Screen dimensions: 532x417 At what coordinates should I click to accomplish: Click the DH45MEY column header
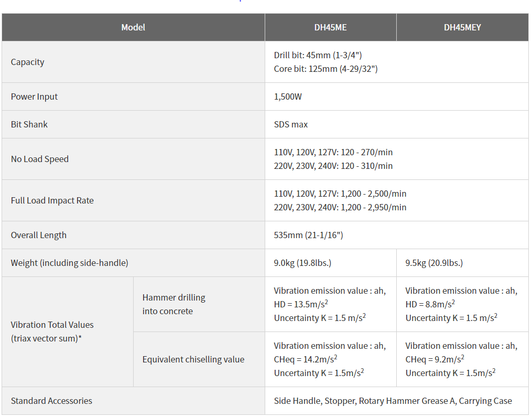click(462, 27)
